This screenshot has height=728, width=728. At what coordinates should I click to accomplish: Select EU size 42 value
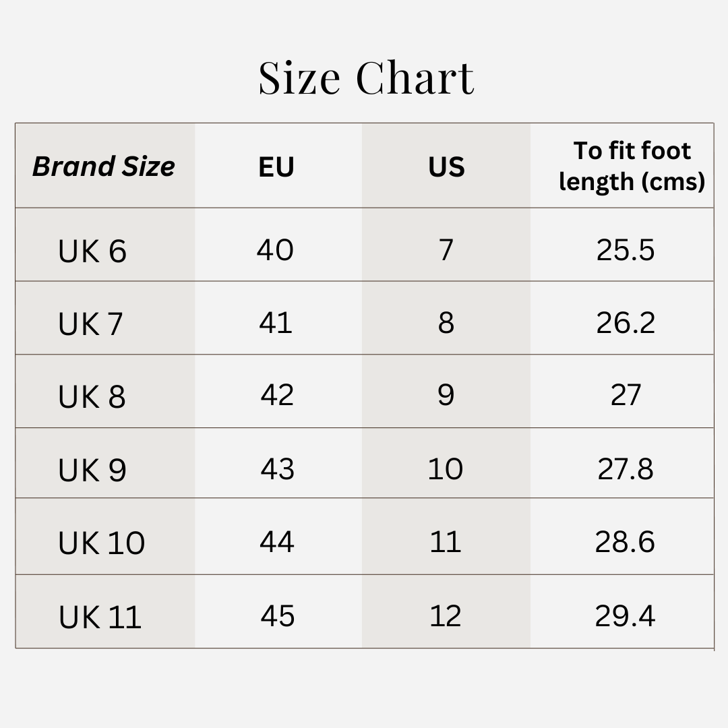(x=277, y=395)
